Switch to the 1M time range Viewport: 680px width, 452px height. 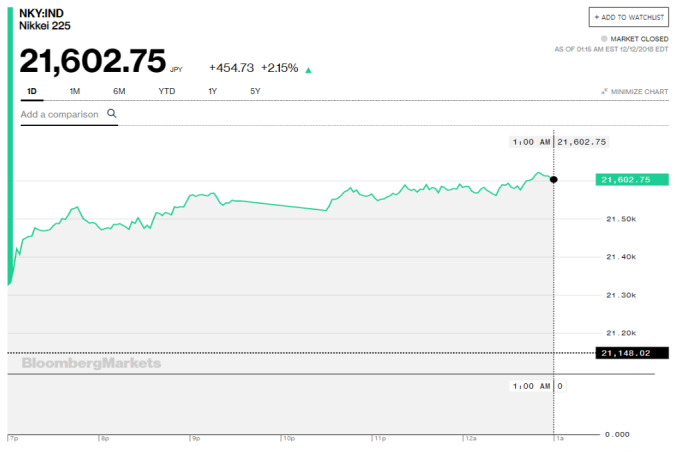(75, 91)
